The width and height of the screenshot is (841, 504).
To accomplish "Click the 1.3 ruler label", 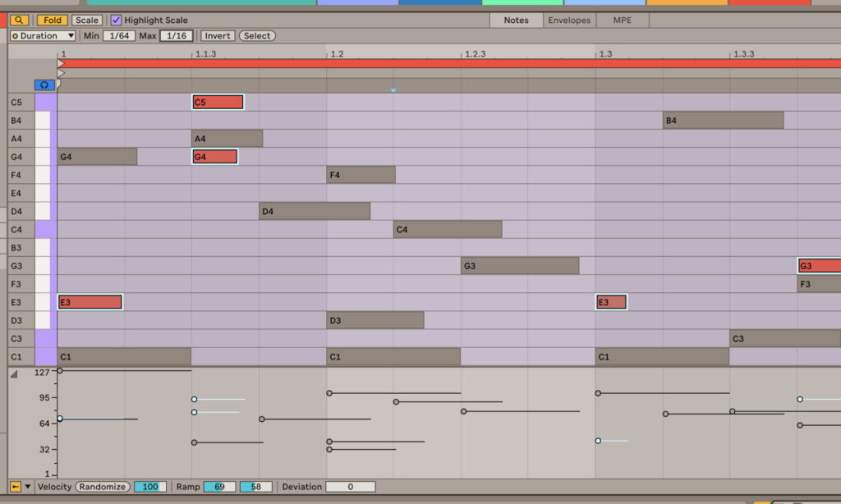I will pyautogui.click(x=605, y=54).
